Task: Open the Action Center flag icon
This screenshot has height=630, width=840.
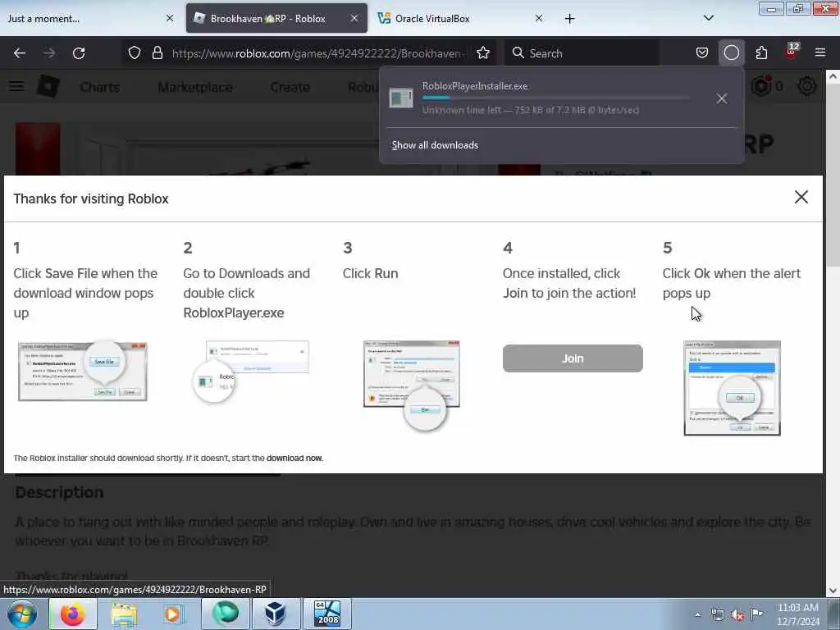Action: coord(756,614)
